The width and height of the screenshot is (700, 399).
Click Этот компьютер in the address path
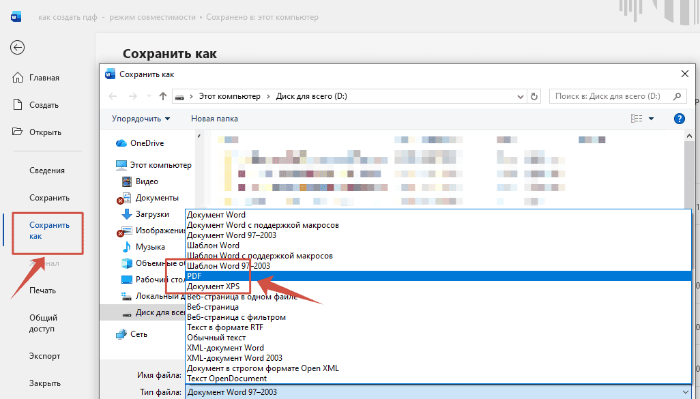point(229,96)
